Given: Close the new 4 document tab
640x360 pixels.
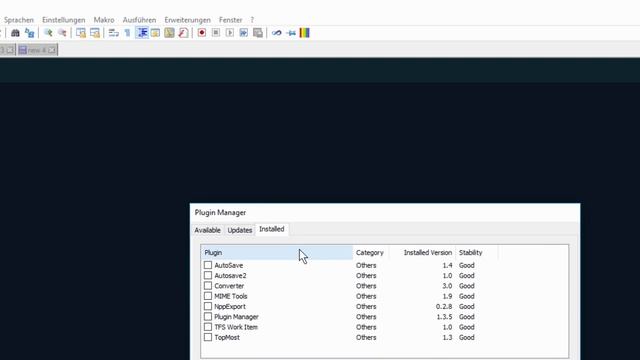Looking at the screenshot, I should 52,50.
